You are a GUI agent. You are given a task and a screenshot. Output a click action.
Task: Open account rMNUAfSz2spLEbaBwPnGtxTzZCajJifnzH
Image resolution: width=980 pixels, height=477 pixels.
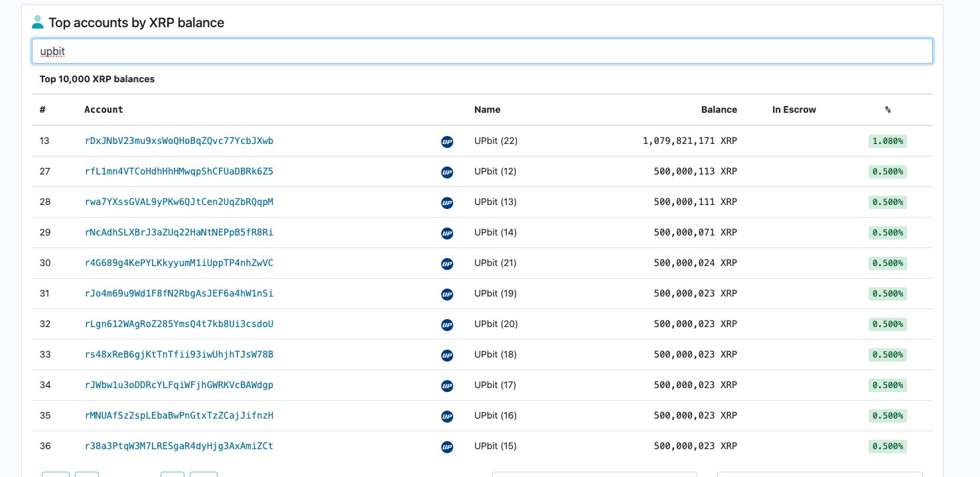pos(179,415)
